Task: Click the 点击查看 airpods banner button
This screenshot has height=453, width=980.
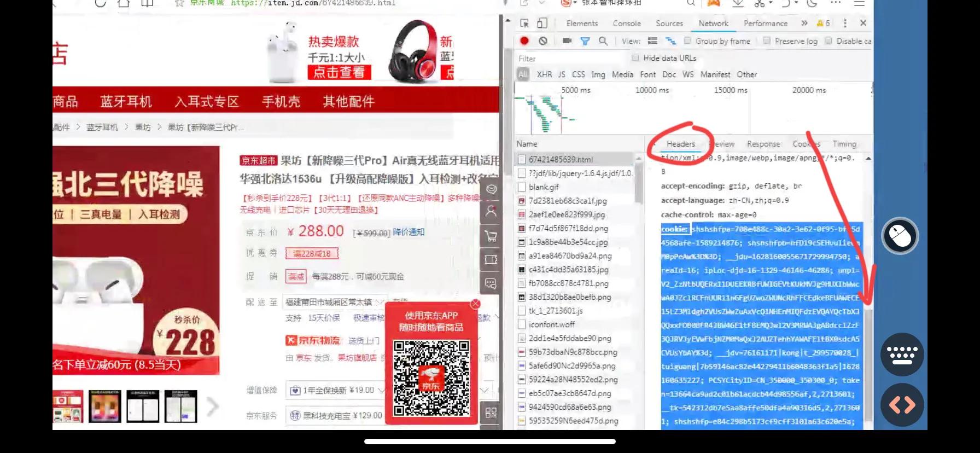Action: (339, 72)
